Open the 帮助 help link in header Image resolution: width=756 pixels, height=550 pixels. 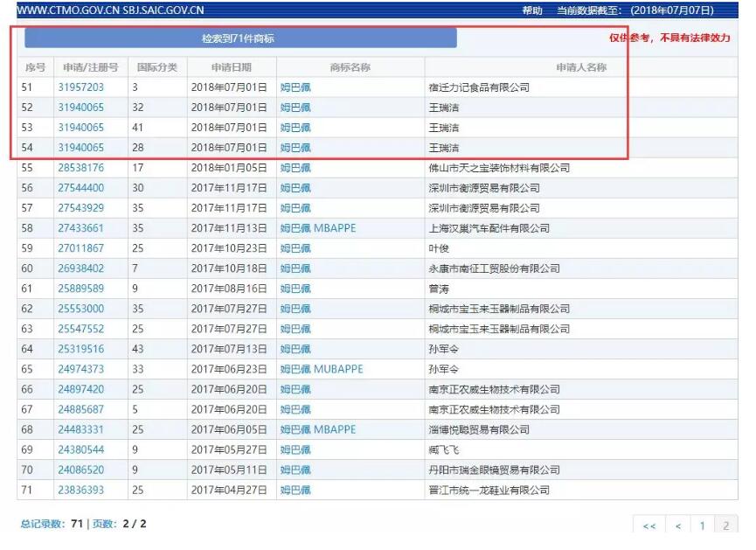coord(532,10)
